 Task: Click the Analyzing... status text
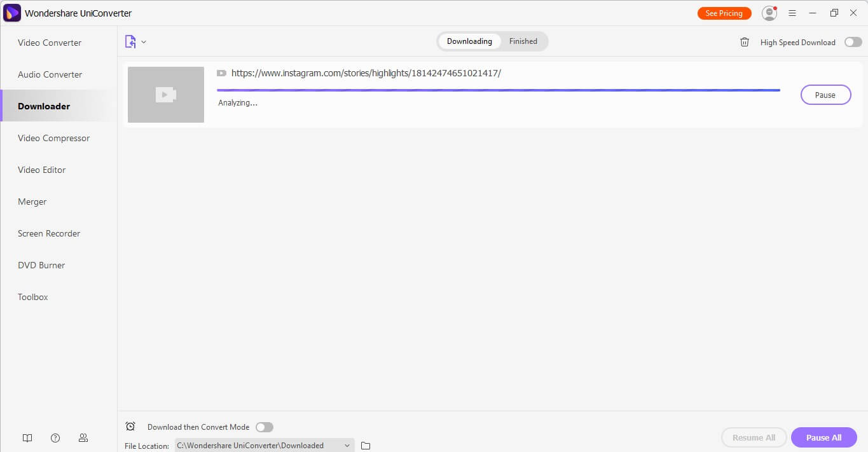(238, 102)
